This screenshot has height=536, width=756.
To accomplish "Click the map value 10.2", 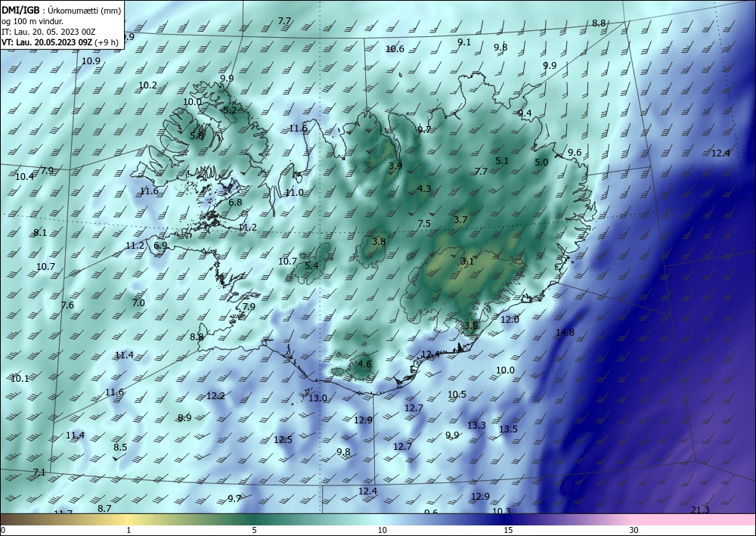I will point(147,85).
